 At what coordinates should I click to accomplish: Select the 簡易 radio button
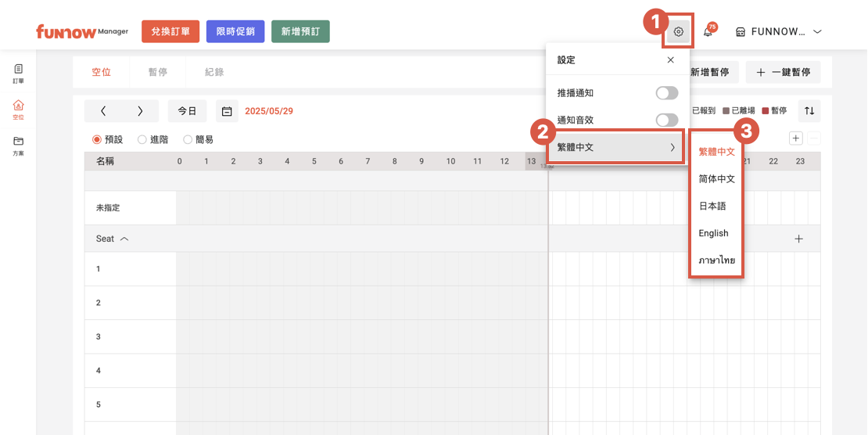188,139
